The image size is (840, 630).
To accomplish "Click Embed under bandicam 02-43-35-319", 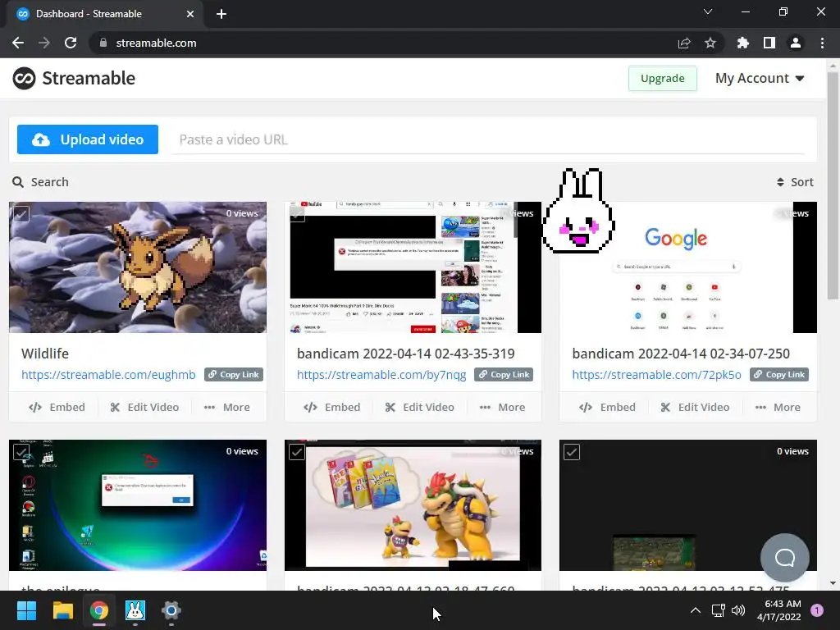I will pyautogui.click(x=332, y=407).
